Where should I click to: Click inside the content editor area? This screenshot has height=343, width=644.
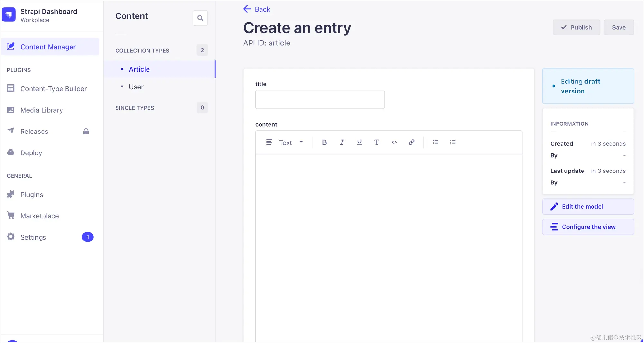pyautogui.click(x=389, y=248)
